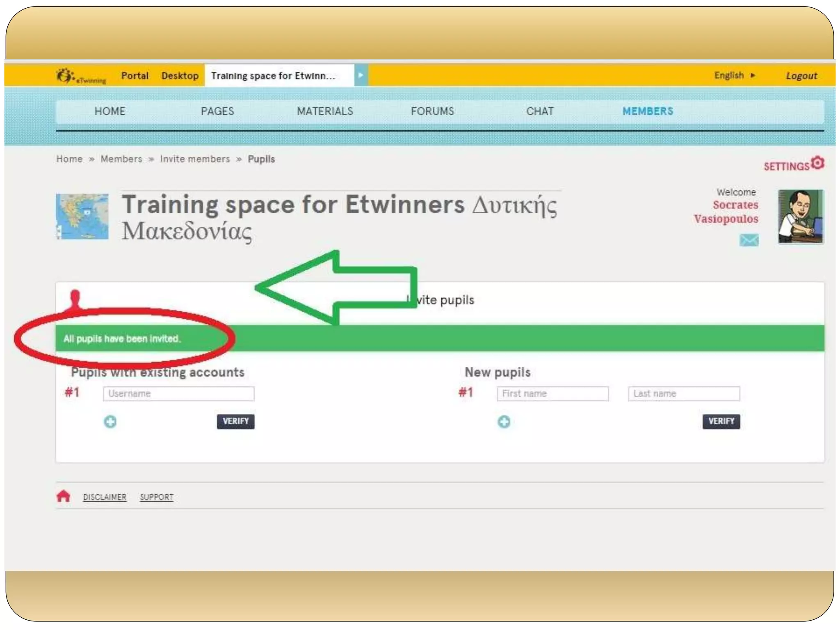The width and height of the screenshot is (840, 630).
Task: Click the Greece map thumbnail
Action: click(x=82, y=217)
